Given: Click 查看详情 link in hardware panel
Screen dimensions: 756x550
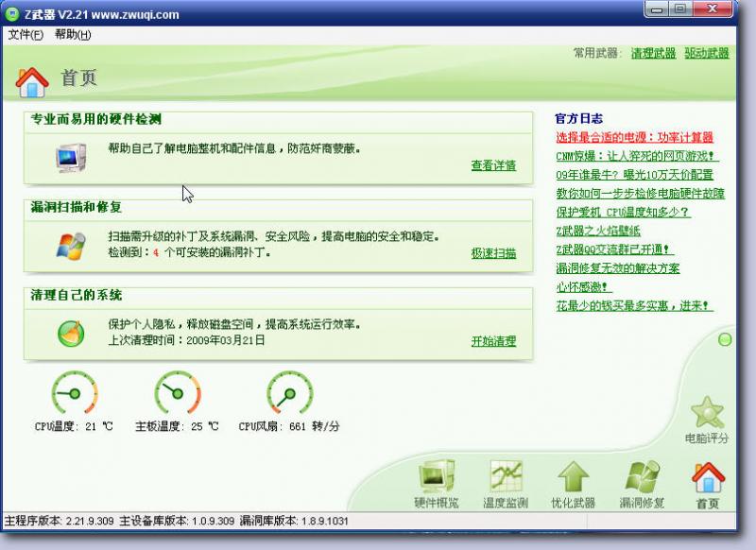Looking at the screenshot, I should [493, 165].
